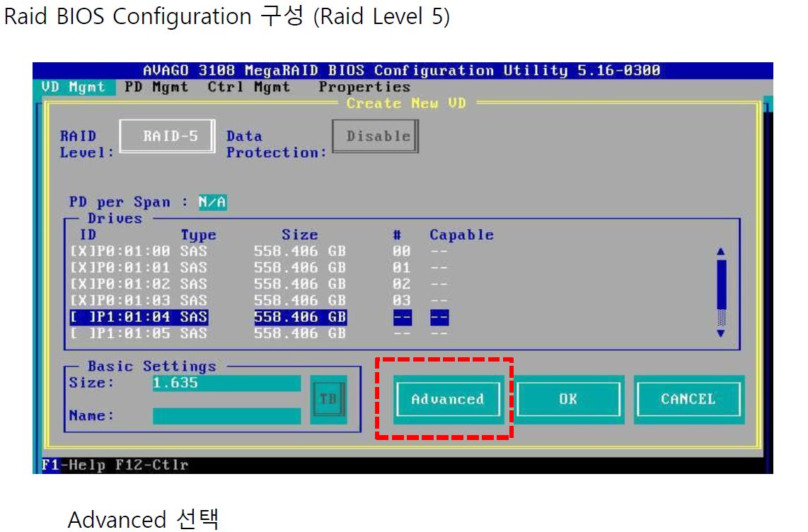Image resolution: width=808 pixels, height=532 pixels.
Task: Switch to the PD Mgmt tab
Action: click(x=156, y=87)
